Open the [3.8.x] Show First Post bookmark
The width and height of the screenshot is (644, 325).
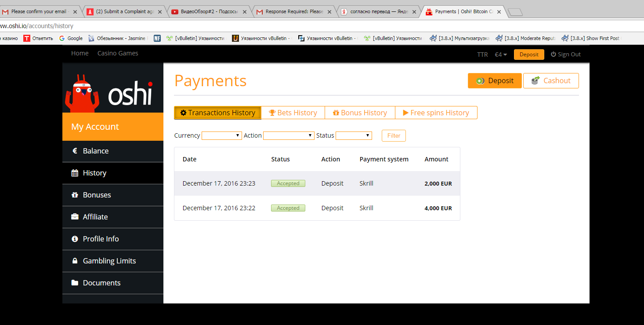[591, 38]
